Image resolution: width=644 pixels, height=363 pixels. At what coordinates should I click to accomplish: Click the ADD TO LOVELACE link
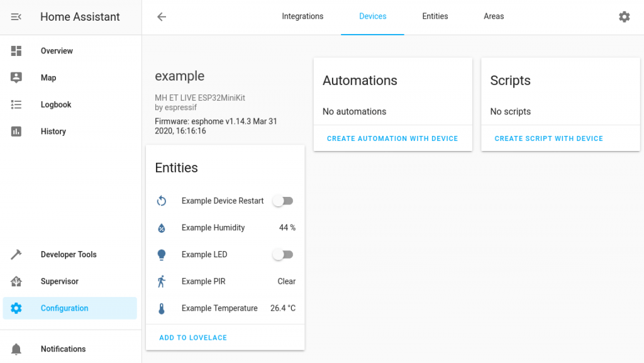point(192,337)
